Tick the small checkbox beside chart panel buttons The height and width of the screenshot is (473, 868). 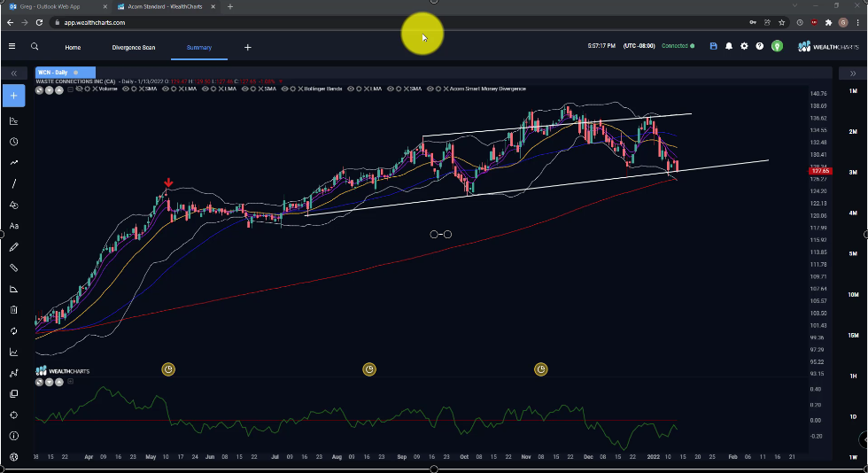click(70, 89)
